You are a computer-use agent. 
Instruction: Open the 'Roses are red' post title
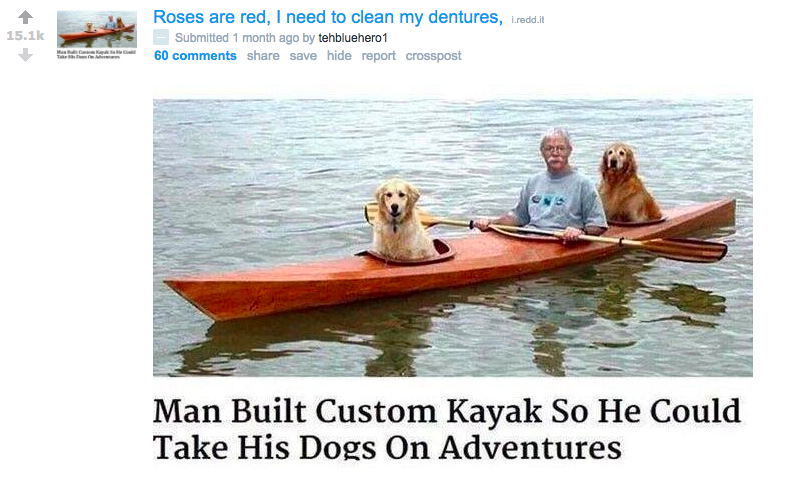[x=328, y=17]
